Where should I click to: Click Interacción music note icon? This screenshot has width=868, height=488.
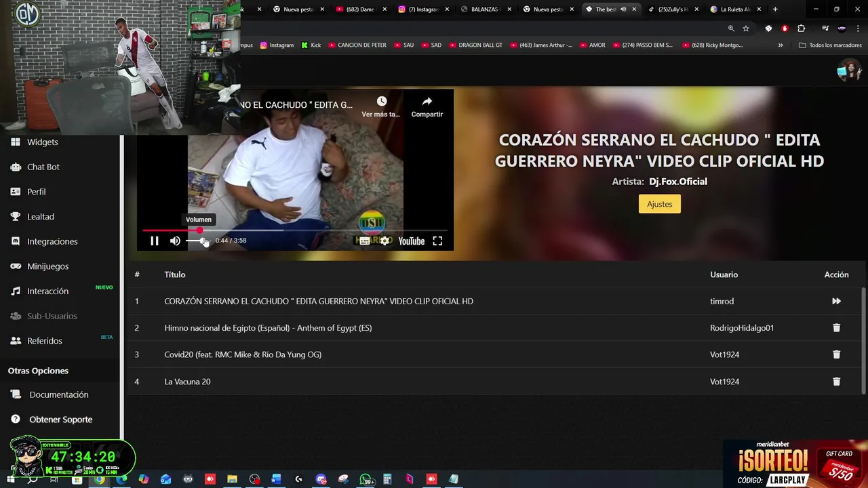pyautogui.click(x=16, y=291)
